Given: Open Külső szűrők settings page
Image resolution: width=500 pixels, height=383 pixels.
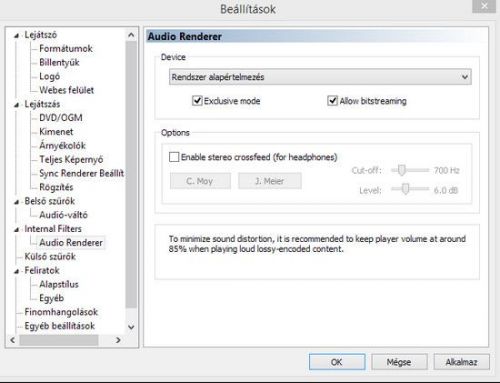Looking at the screenshot, I should click(x=50, y=256).
